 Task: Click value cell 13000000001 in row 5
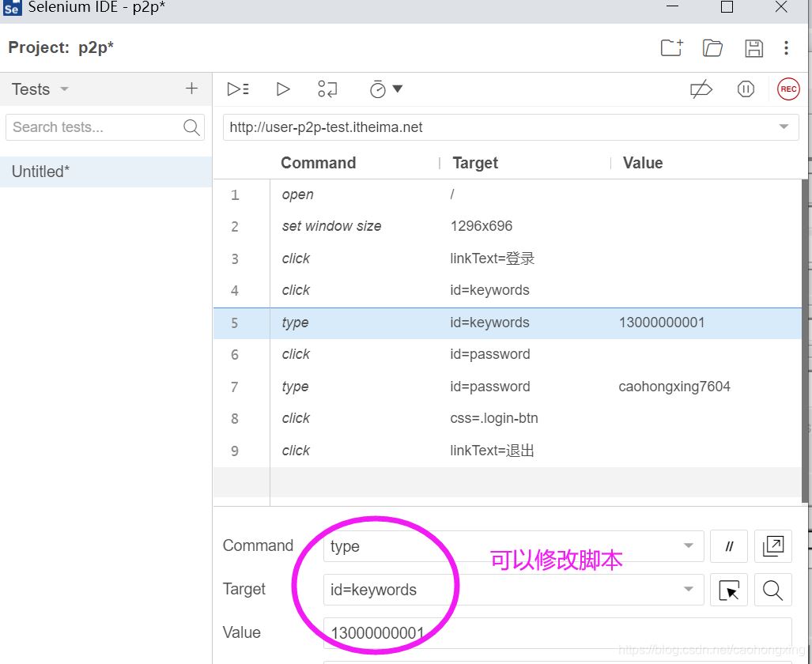tap(662, 323)
